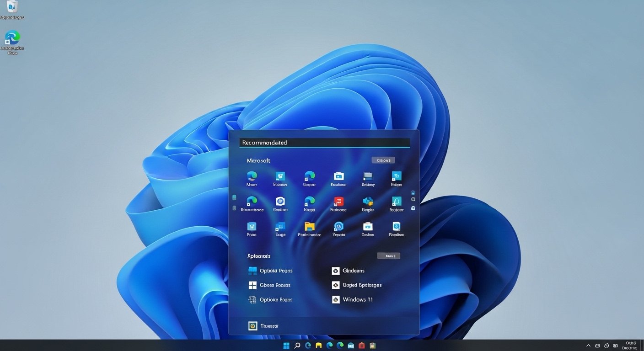
Task: Open the yellow folder icon in the pinned apps
Action: click(309, 228)
